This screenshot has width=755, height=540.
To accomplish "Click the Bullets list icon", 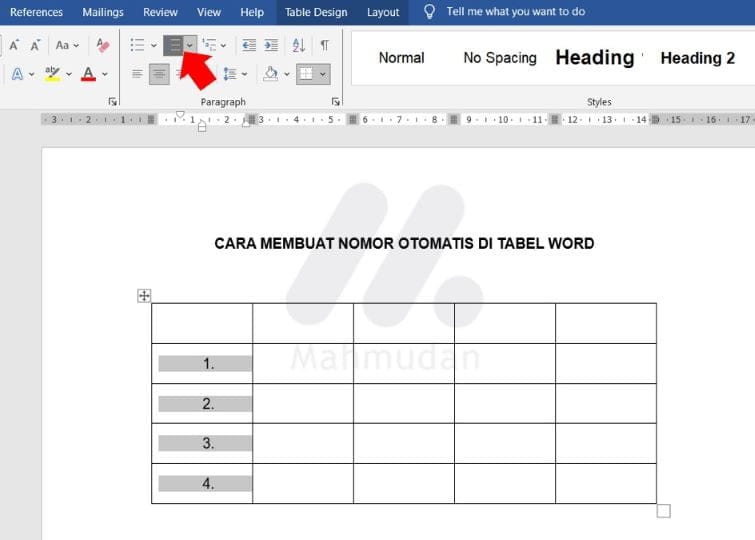I will pos(137,45).
